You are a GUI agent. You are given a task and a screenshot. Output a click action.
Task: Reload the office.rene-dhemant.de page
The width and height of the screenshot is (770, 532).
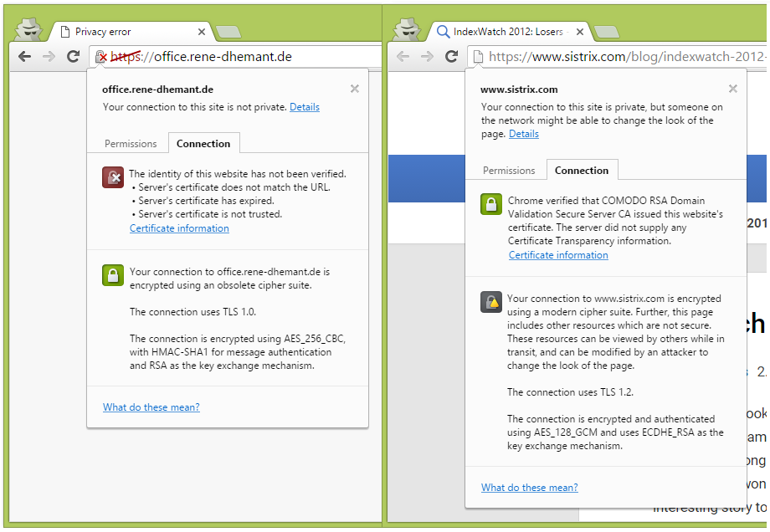click(x=73, y=56)
